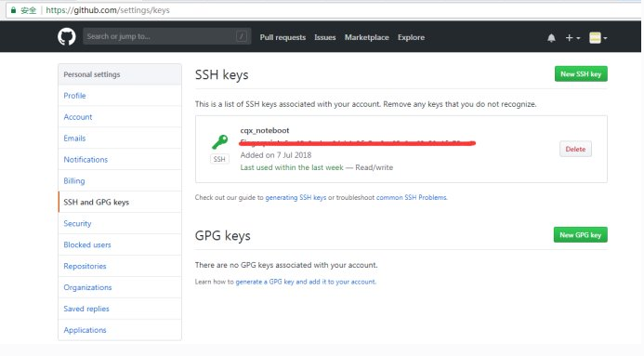644x356 pixels.
Task: Click Last used within the last week text
Action: [x=292, y=167]
